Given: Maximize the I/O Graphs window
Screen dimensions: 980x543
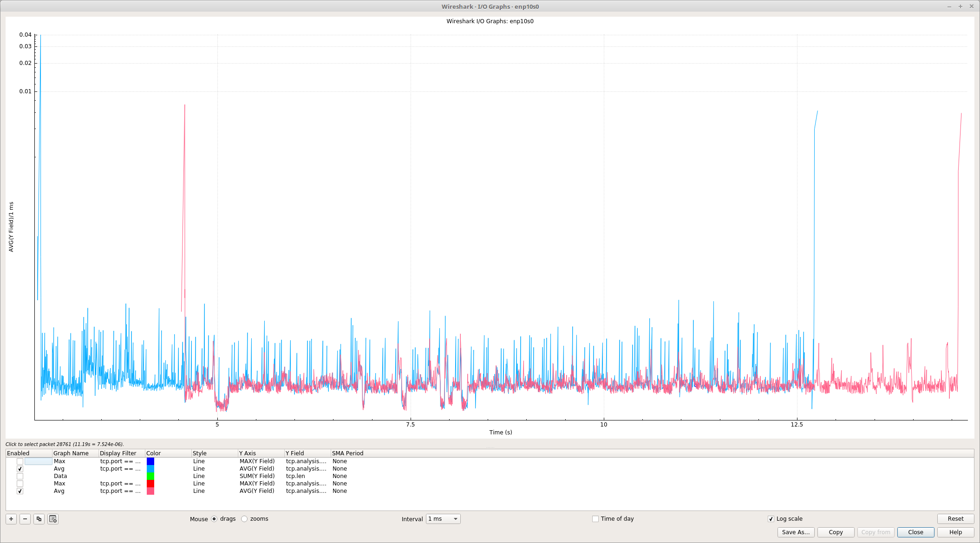Looking at the screenshot, I should point(960,6).
